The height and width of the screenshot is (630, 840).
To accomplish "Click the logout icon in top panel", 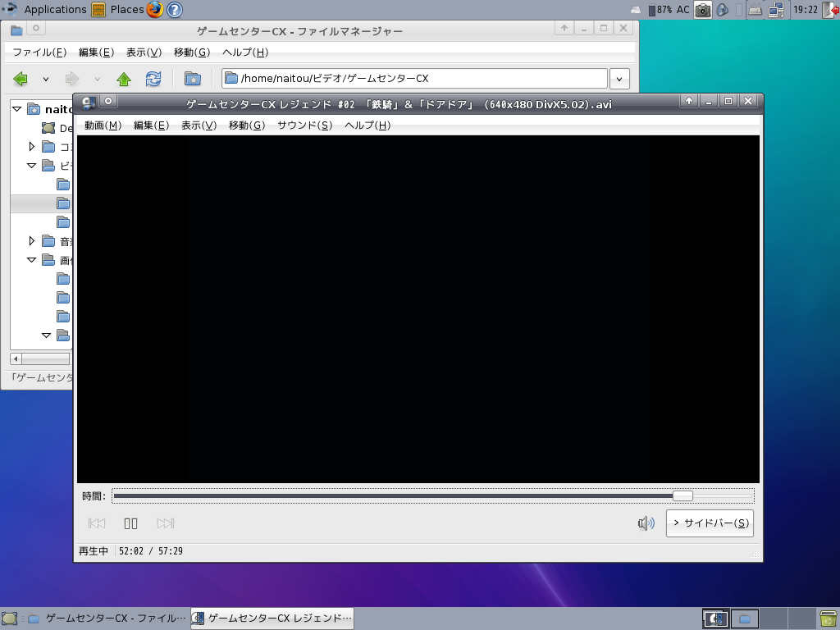I will pyautogui.click(x=831, y=10).
